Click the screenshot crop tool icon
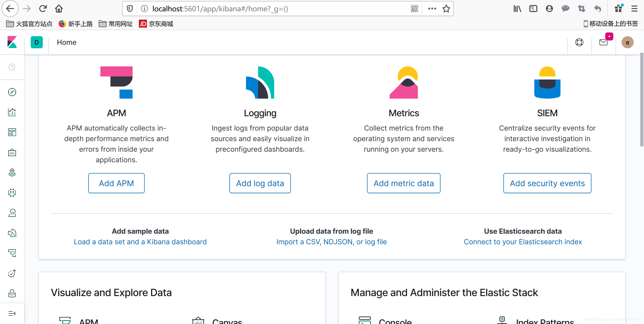 pyautogui.click(x=582, y=9)
